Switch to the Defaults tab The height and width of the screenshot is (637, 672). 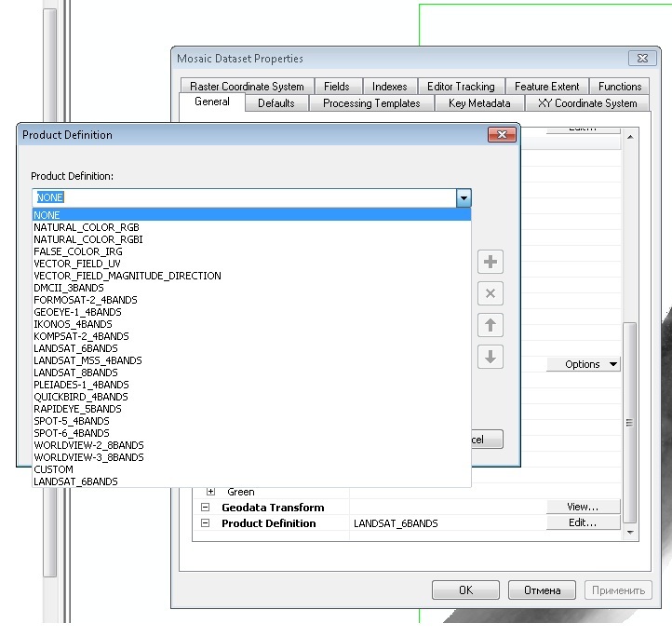click(x=276, y=103)
